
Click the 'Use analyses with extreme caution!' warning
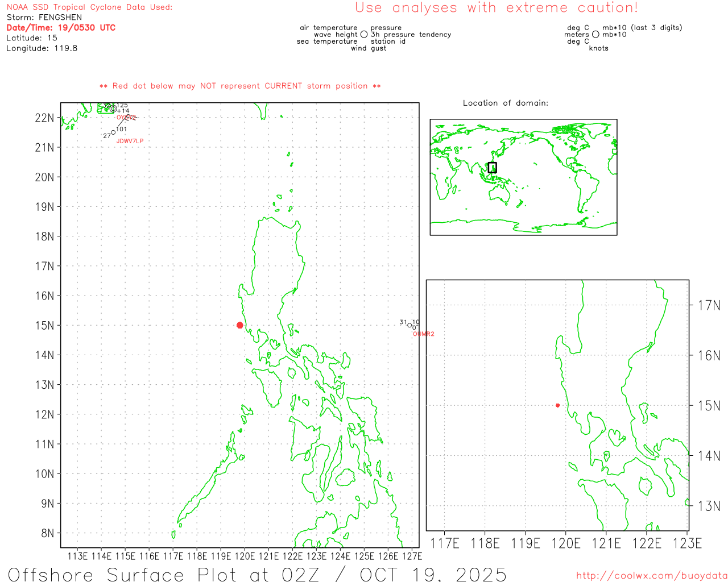tap(496, 8)
